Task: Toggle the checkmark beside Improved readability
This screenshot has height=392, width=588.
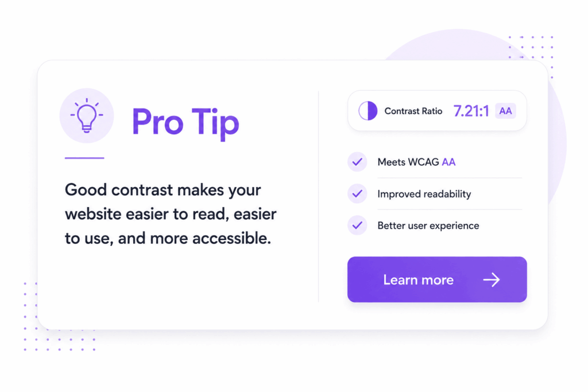Action: [357, 194]
